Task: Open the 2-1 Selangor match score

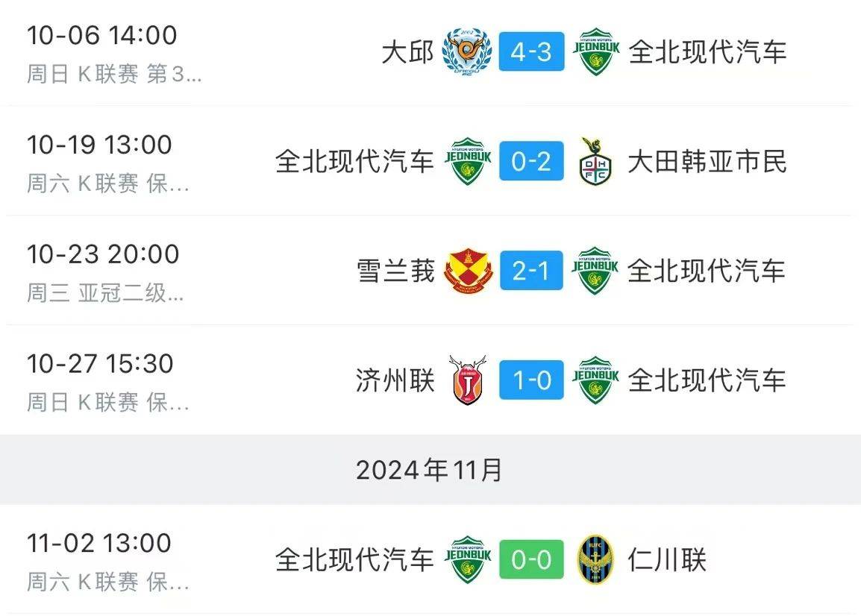Action: pyautogui.click(x=530, y=271)
